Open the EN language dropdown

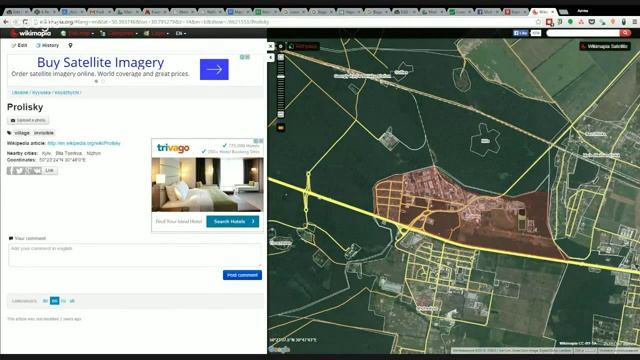tap(180, 33)
